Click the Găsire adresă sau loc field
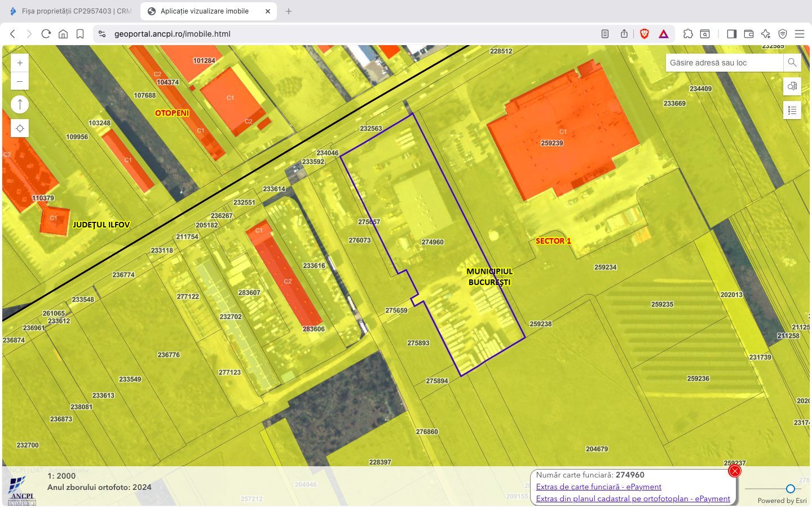 724,63
